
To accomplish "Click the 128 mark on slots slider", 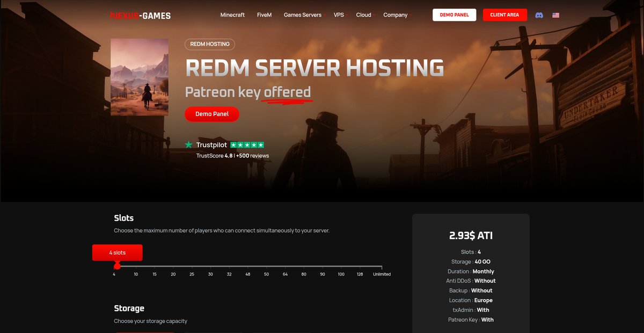I will pos(360,274).
